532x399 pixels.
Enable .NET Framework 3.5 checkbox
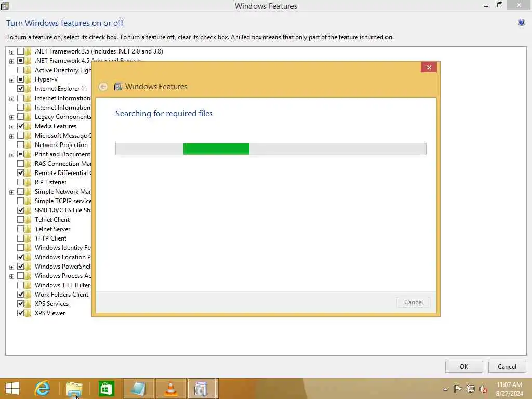pos(20,51)
